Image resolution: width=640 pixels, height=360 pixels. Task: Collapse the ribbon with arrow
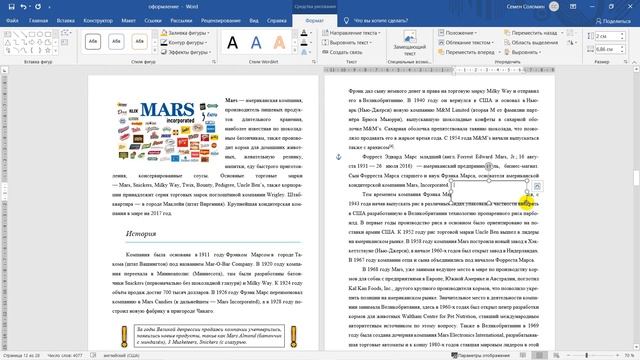pos(635,62)
